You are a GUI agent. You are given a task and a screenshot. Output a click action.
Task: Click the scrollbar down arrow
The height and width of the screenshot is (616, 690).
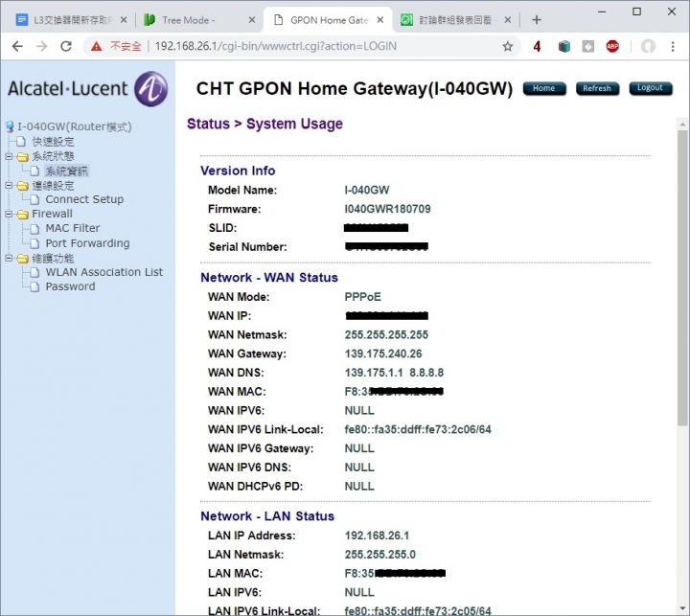(682, 609)
